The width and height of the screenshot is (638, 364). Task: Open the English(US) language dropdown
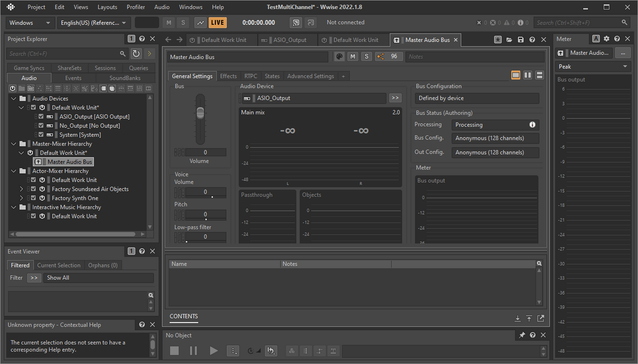(94, 23)
